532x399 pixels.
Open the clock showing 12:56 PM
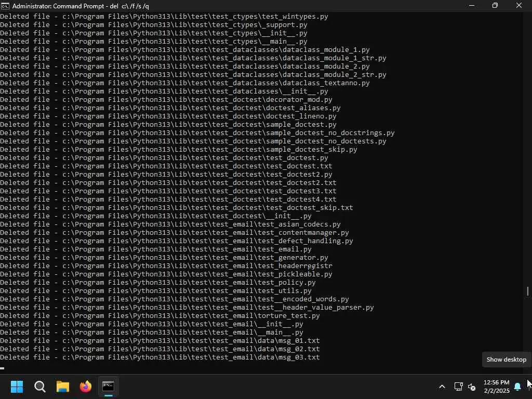pos(496,387)
